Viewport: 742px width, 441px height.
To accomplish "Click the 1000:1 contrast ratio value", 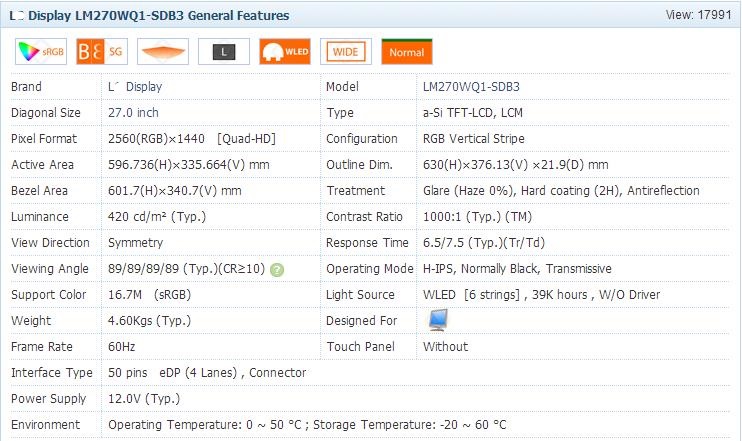I will [477, 217].
